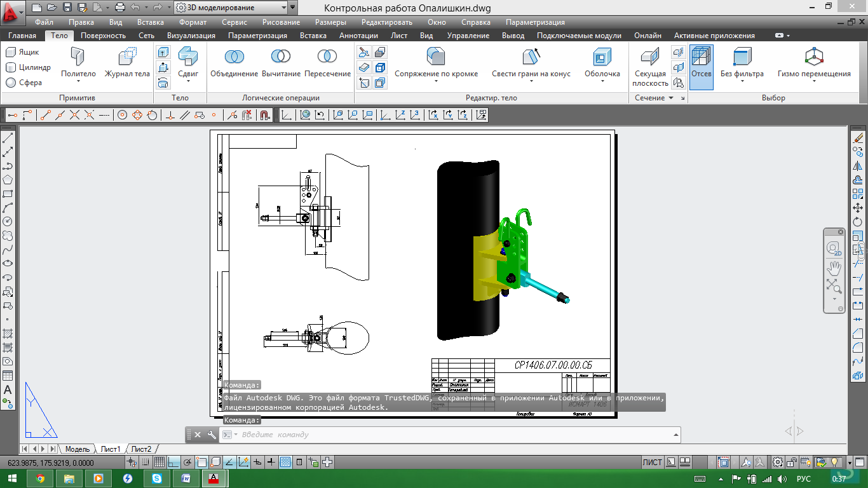Click the red magnet Object Snap Settings icon
Screen dimensions: 868x488
[x=265, y=115]
